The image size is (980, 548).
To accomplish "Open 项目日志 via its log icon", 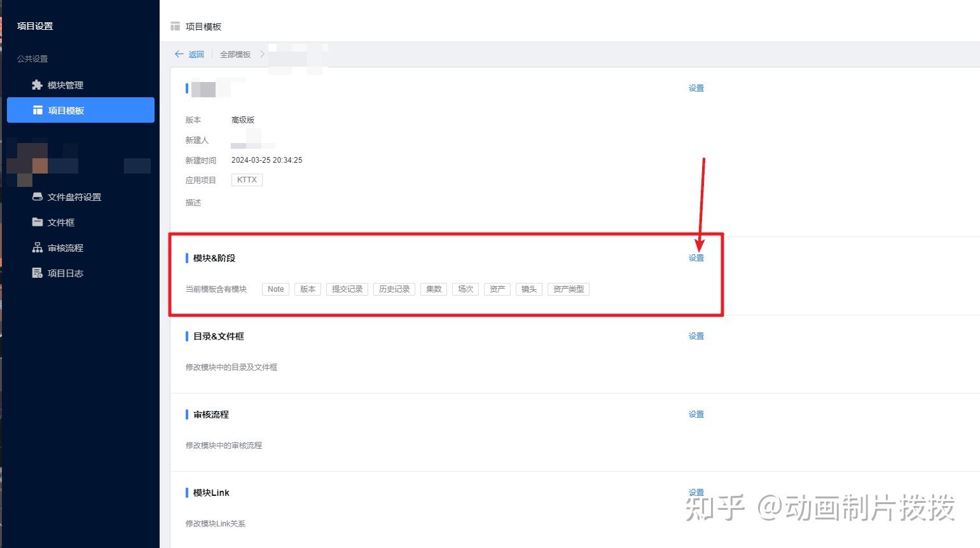I will point(38,273).
